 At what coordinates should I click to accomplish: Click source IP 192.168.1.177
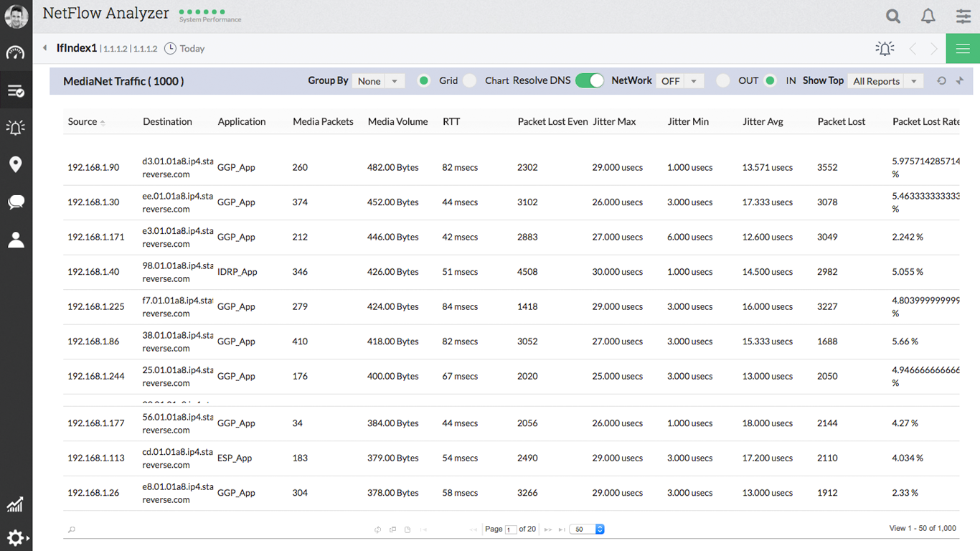96,423
